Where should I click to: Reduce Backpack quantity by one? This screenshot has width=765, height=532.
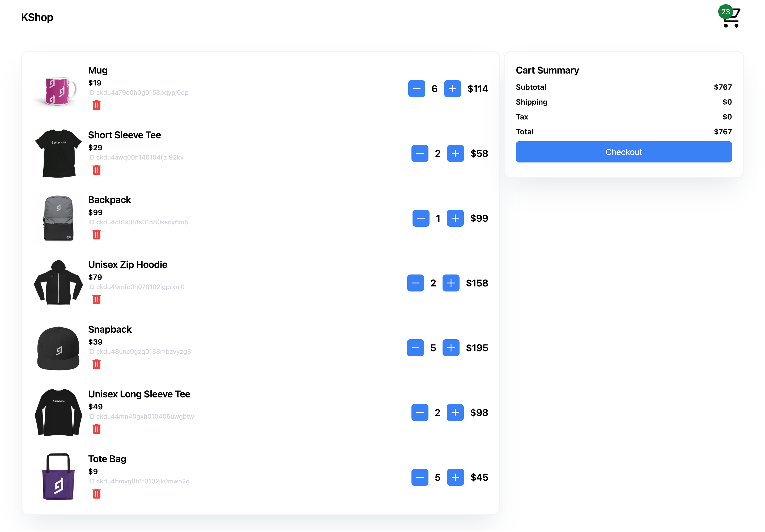(x=420, y=218)
